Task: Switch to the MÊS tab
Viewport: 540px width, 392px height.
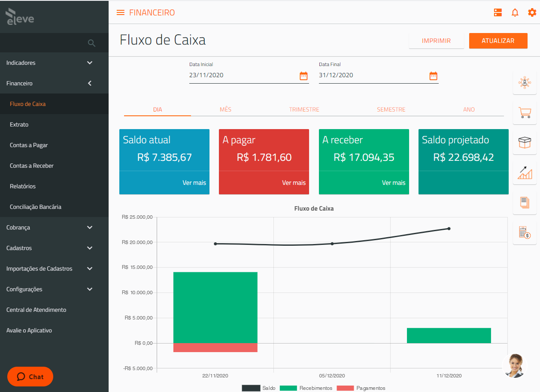Action: [x=225, y=109]
